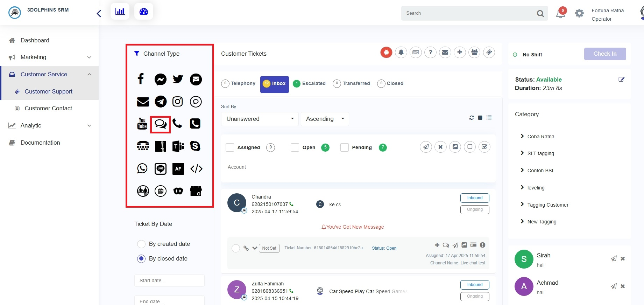Image resolution: width=644 pixels, height=305 pixels.
Task: Select the By created date radio
Action: pyautogui.click(x=141, y=244)
